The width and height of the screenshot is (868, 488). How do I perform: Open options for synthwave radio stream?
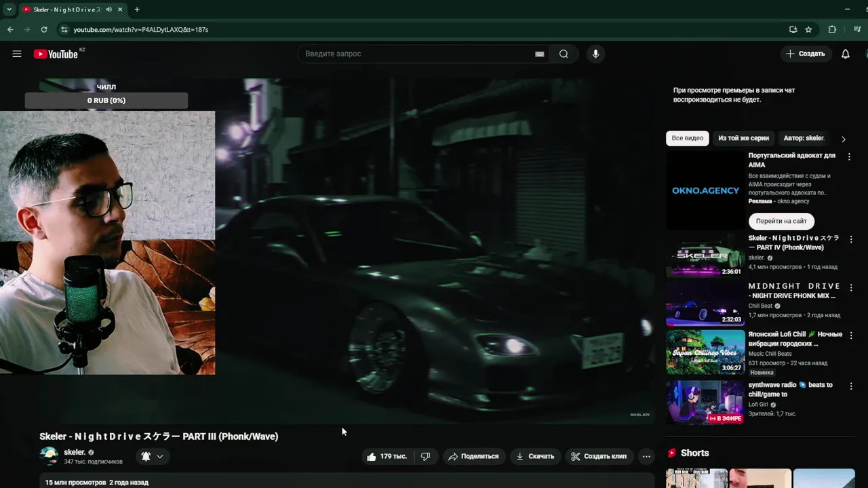pyautogui.click(x=850, y=385)
